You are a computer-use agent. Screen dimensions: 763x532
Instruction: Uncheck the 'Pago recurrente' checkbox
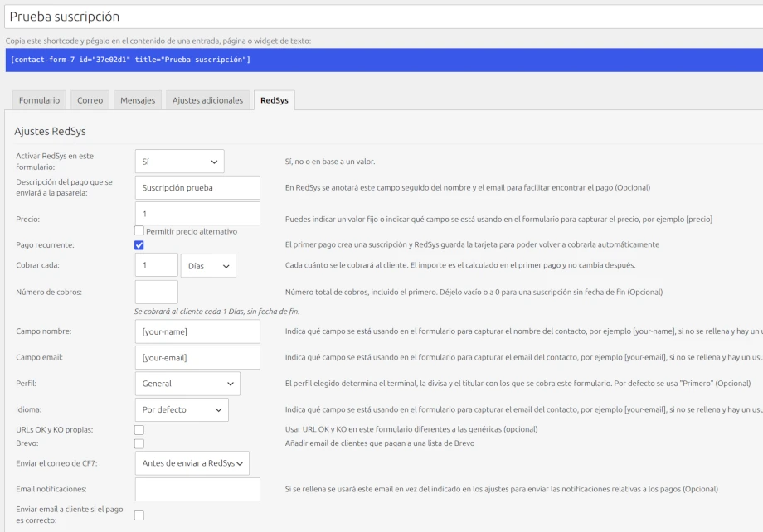(x=139, y=244)
